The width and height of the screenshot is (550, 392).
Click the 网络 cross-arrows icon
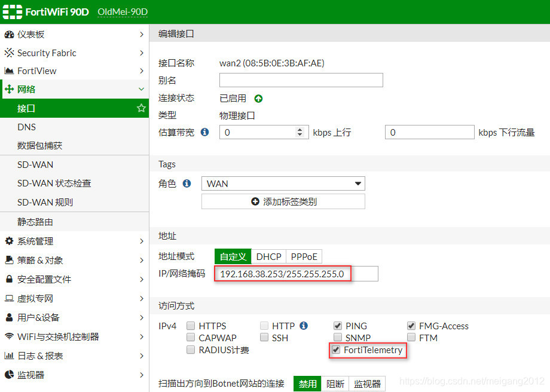9,89
